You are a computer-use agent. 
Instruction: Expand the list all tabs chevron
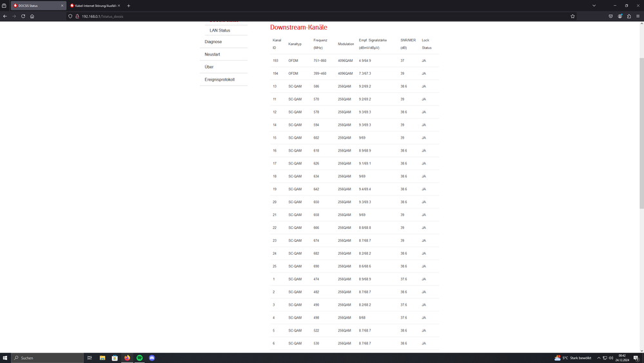pyautogui.click(x=594, y=6)
